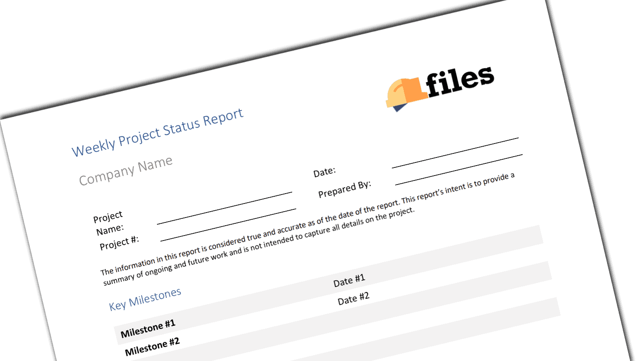This screenshot has height=361, width=644.
Task: Click the word "Report" in the title
Action: 223,118
